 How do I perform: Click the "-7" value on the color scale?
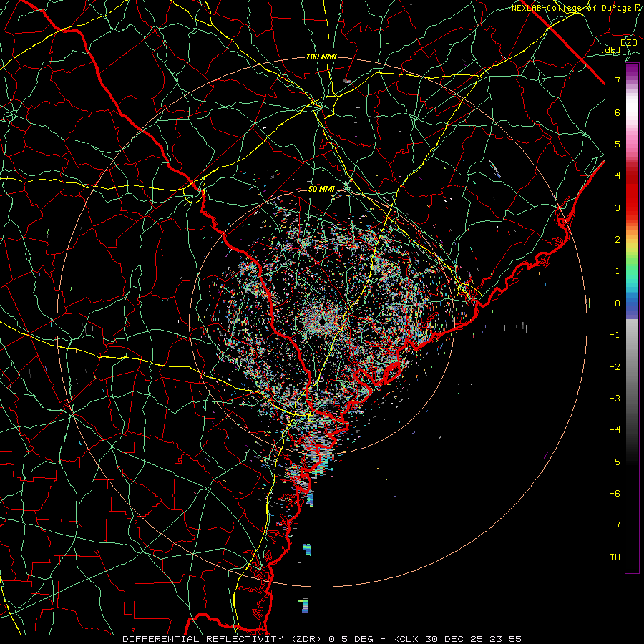tap(615, 525)
